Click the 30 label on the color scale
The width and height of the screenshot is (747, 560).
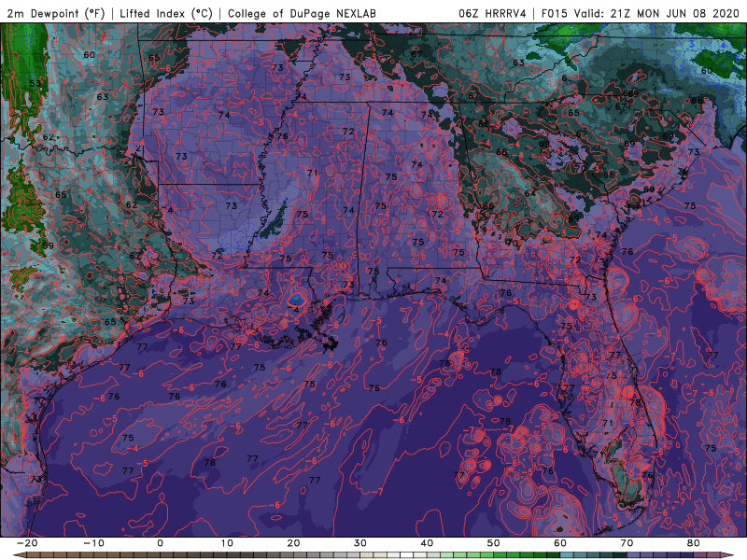tap(360, 543)
